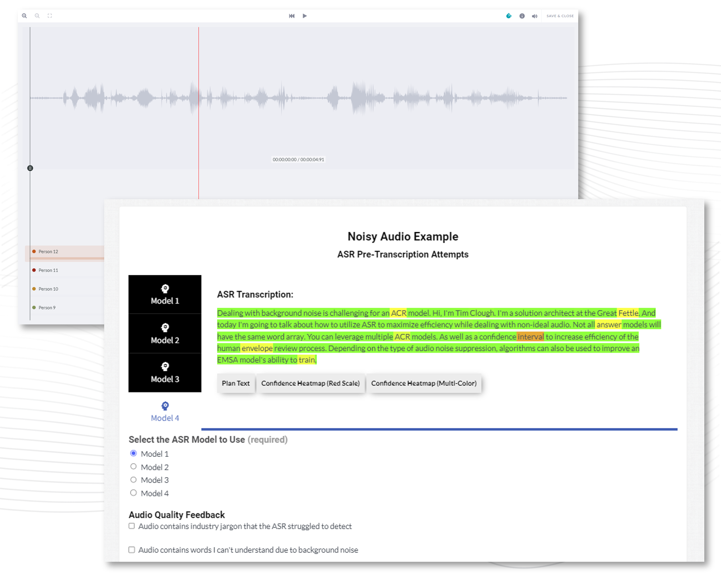The width and height of the screenshot is (721, 588).
Task: Click the orange-highlighted word 'interval'
Action: pyautogui.click(x=530, y=337)
